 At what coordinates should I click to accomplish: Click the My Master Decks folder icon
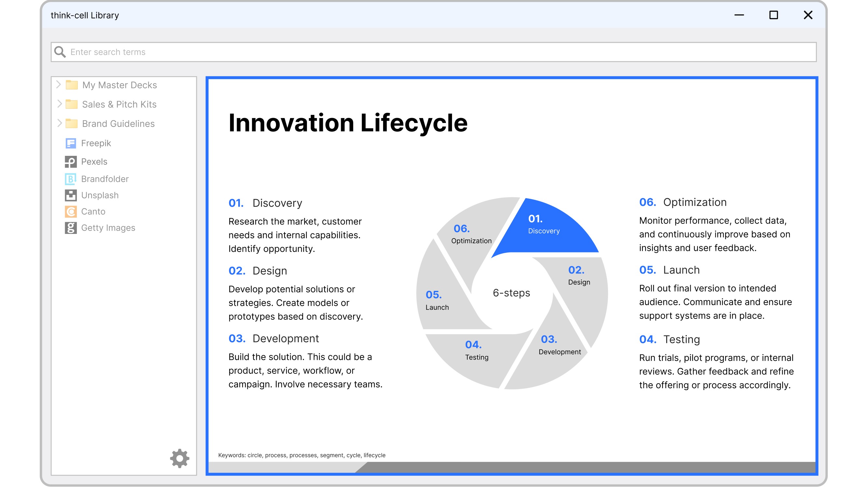(x=72, y=85)
